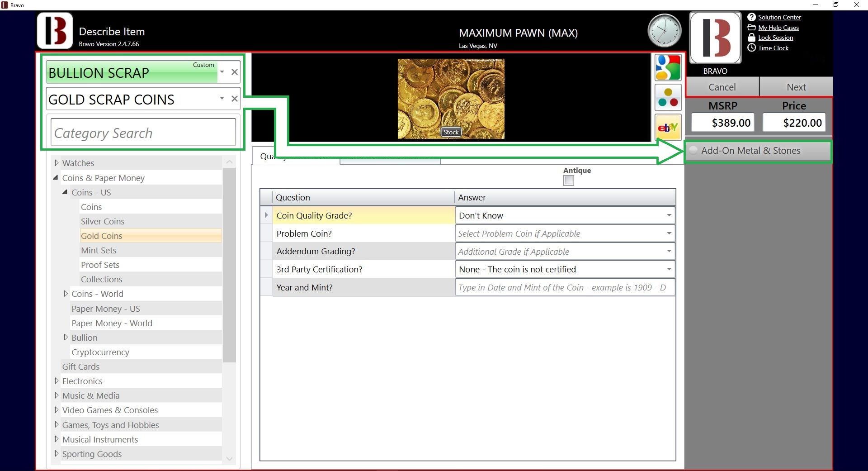
Task: Expand the Games, Toys and Hobbies category
Action: (x=57, y=425)
